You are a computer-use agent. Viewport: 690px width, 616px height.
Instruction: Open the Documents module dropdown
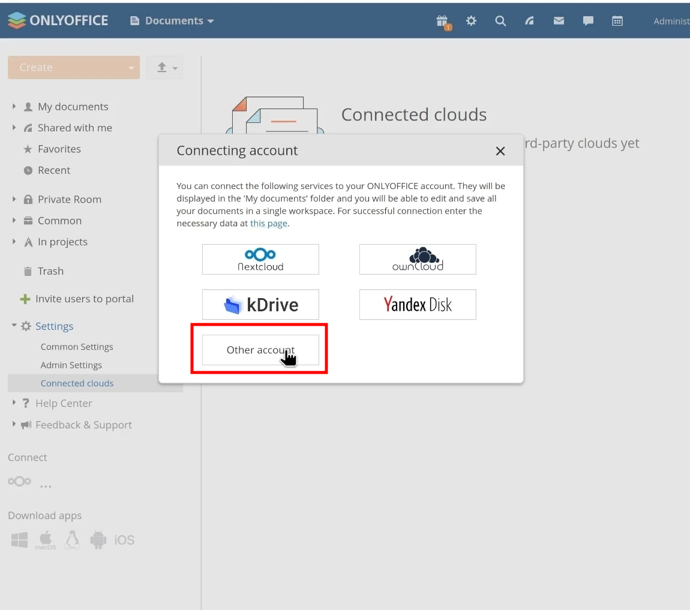pos(172,20)
